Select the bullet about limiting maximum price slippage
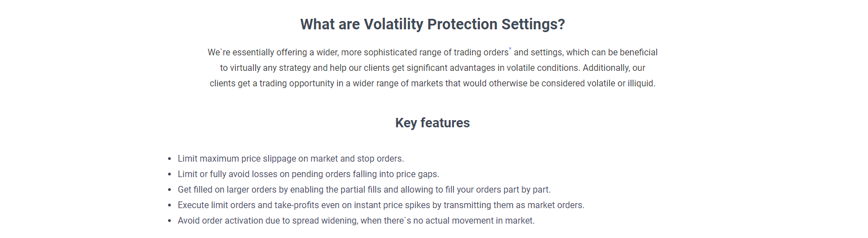The image size is (868, 238). point(290,159)
